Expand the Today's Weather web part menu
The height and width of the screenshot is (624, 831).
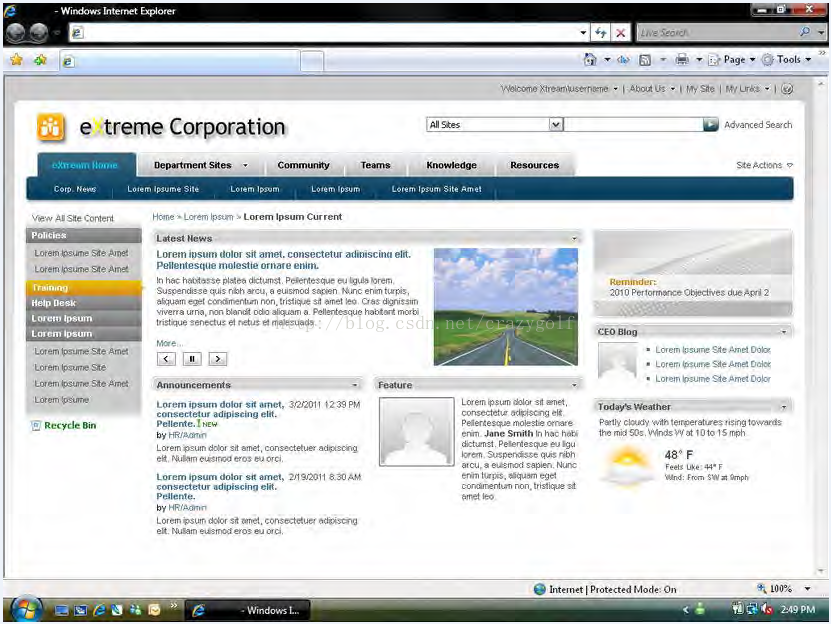(783, 407)
